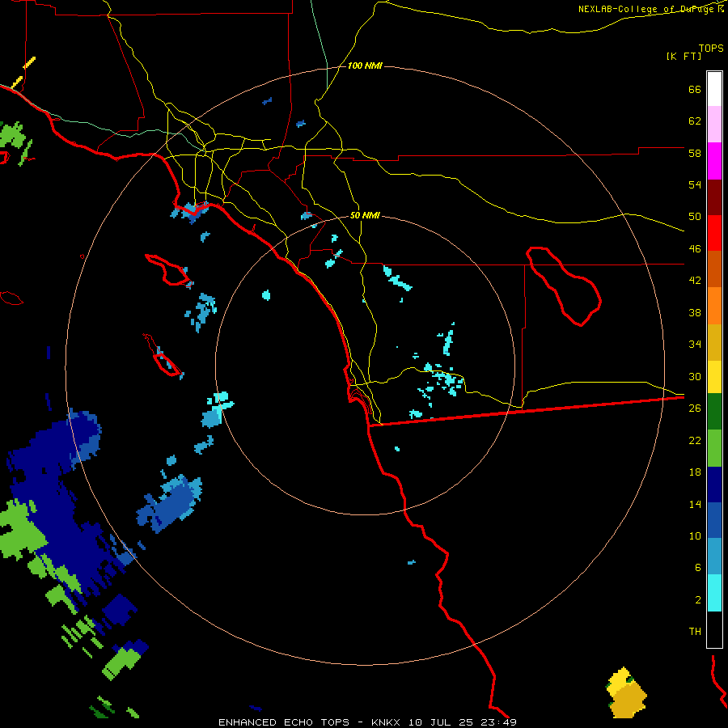
Task: Click the legend value 2
Action: 697,600
